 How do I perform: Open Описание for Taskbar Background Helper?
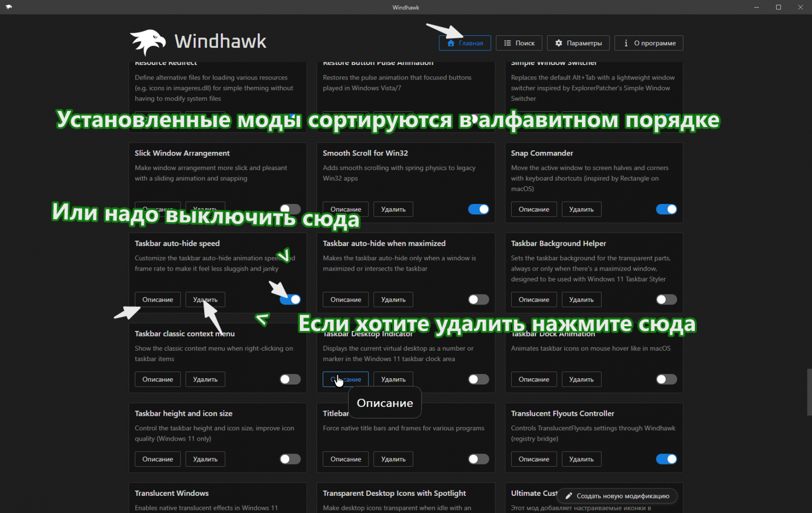[534, 300]
